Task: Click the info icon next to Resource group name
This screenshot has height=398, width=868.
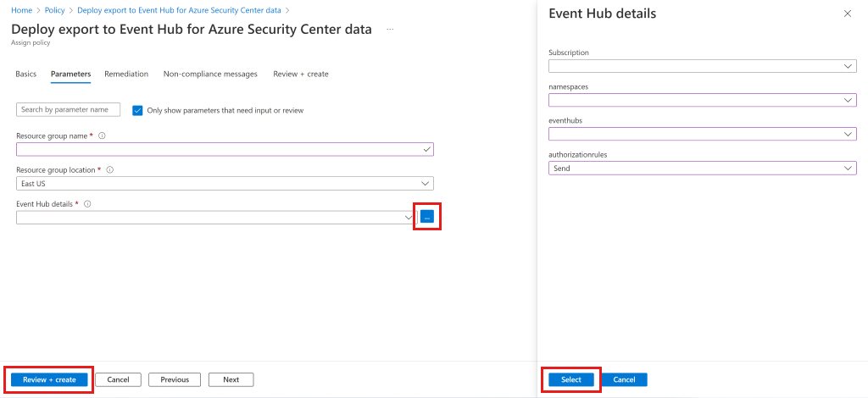Action: coord(102,136)
